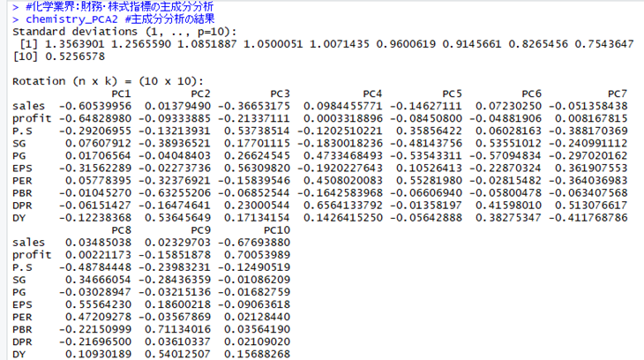644x360 pixels.
Task: Click the sales label beside -0.60539956
Action: click(x=28, y=107)
